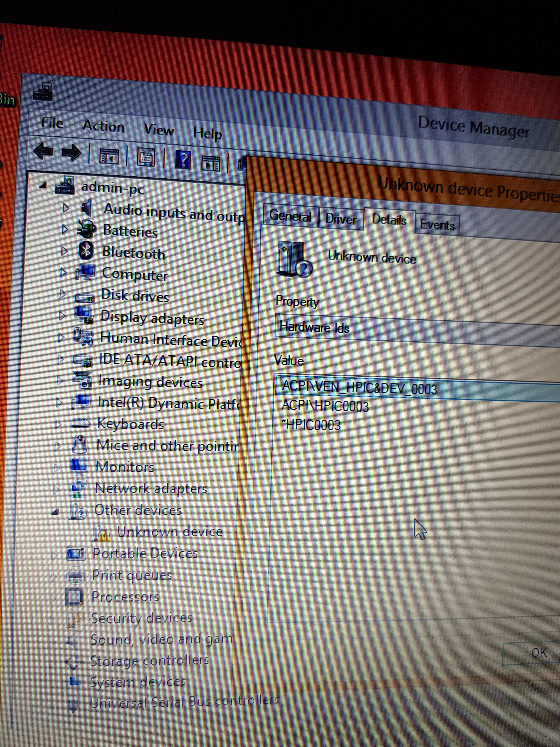Open the View menu
This screenshot has height=747, width=560.
159,129
